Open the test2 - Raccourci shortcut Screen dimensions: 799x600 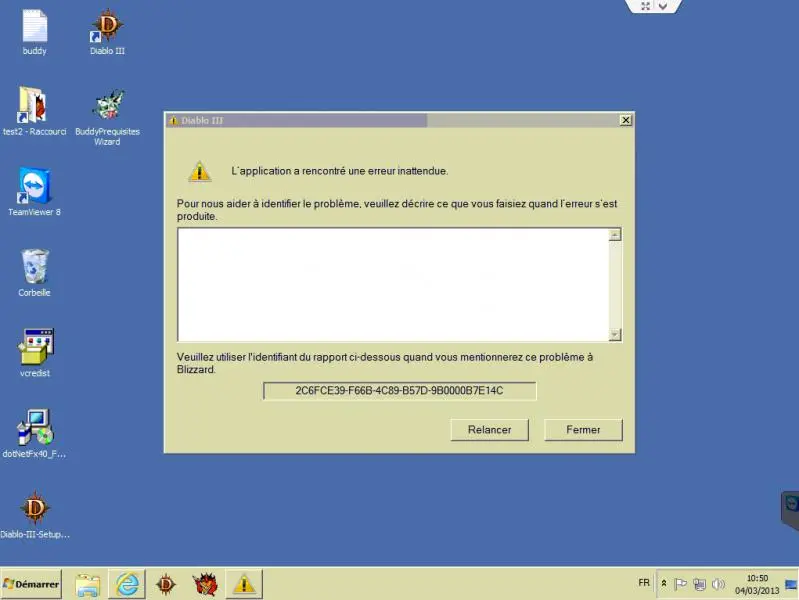(34, 107)
